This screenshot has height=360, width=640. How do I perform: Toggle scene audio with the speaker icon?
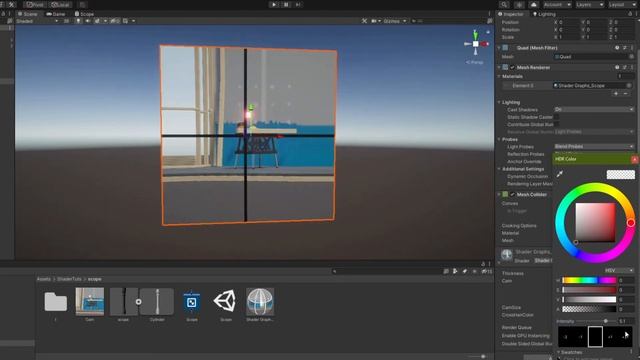point(88,21)
